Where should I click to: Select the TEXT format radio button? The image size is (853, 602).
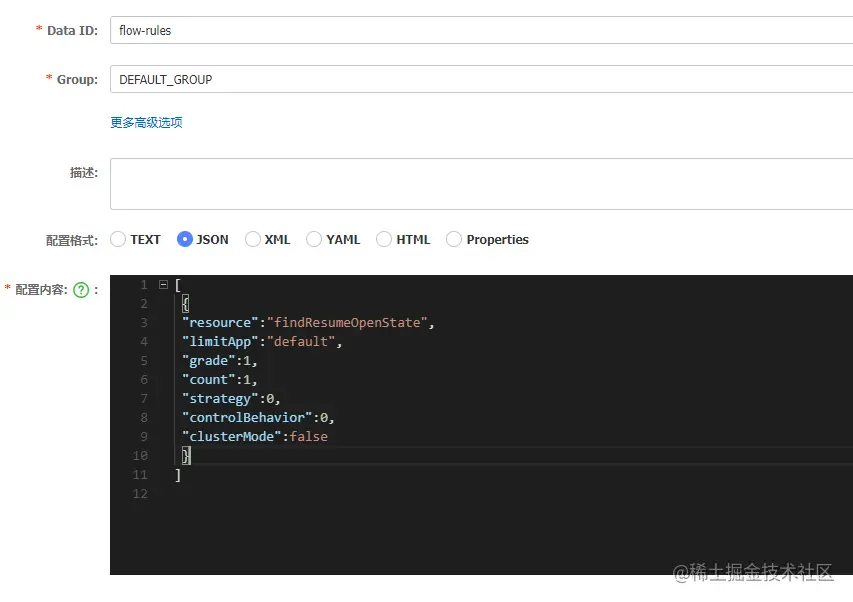(x=118, y=239)
